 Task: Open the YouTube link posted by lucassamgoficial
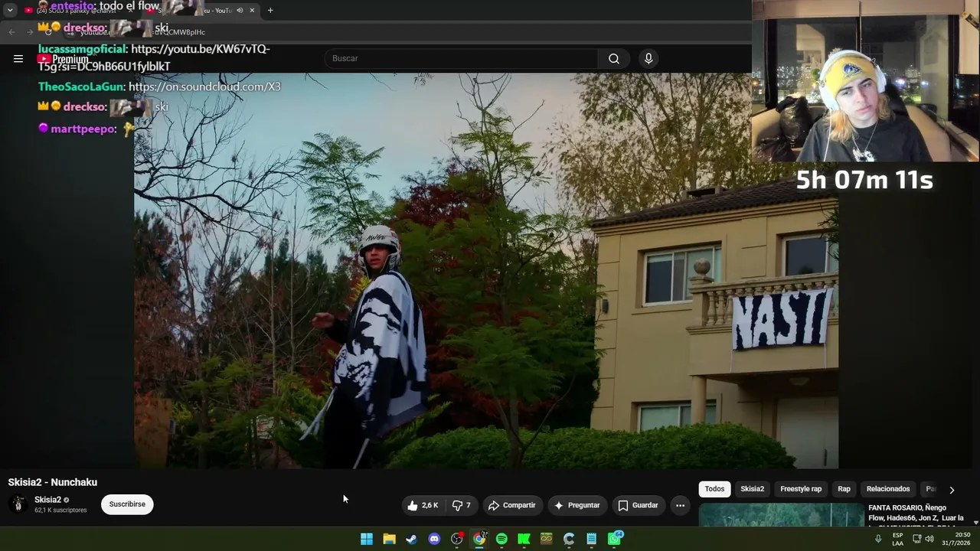pyautogui.click(x=154, y=57)
